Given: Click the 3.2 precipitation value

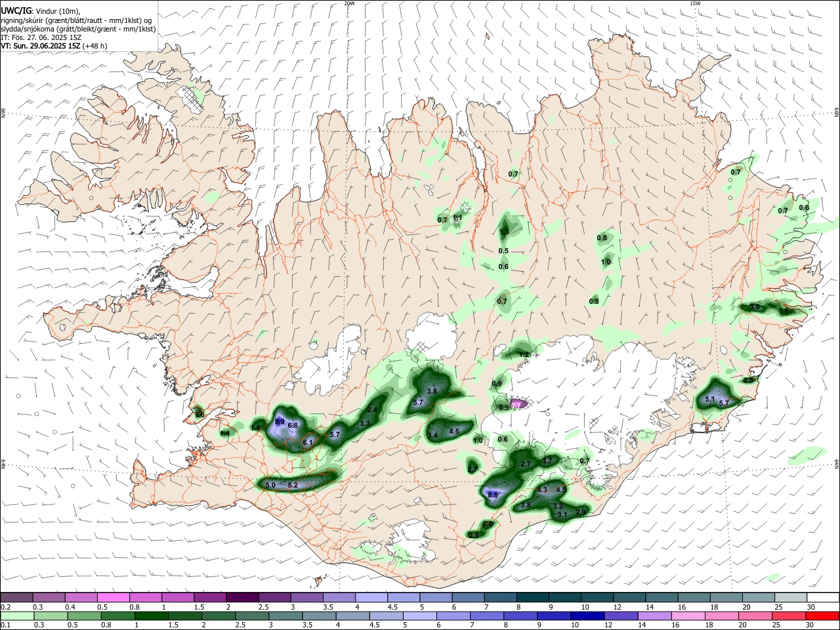Looking at the screenshot, I should 558,507.
